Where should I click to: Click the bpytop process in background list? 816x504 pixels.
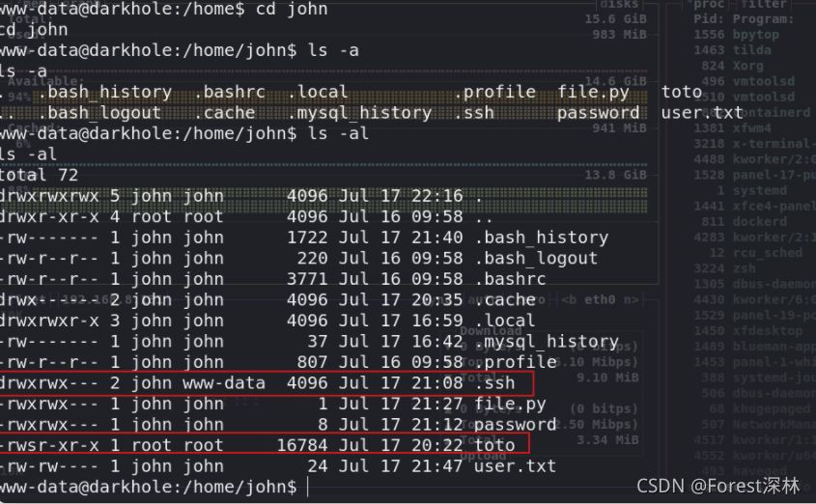click(755, 35)
